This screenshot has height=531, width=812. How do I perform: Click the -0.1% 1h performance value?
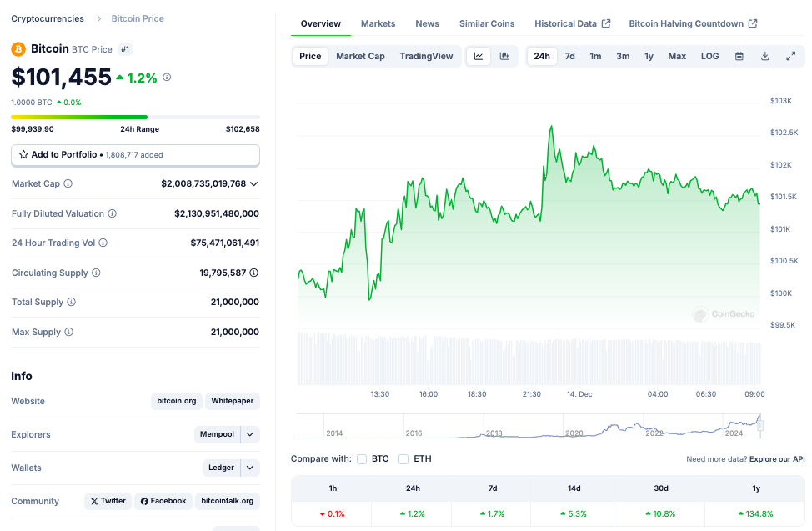coord(333,513)
